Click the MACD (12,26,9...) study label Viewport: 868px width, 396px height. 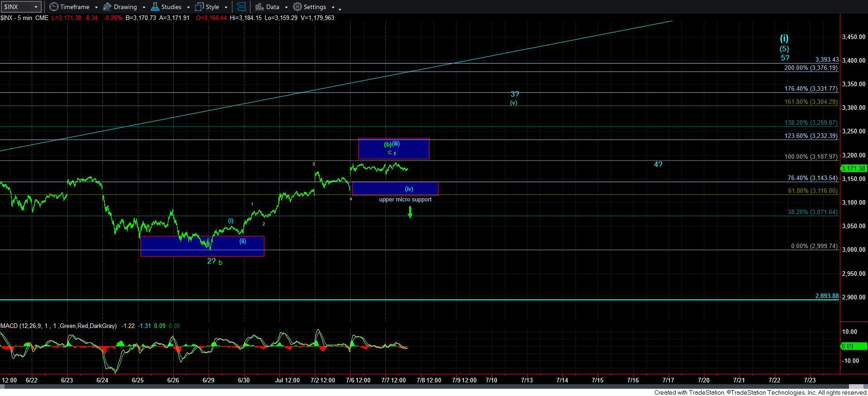[59, 326]
